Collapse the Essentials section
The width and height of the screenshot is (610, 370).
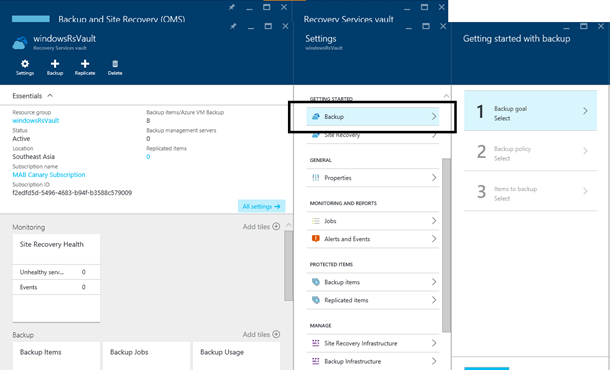click(x=50, y=95)
